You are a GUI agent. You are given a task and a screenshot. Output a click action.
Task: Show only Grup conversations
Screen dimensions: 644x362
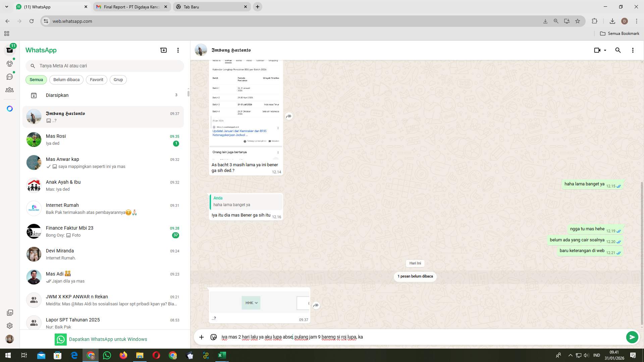point(118,79)
